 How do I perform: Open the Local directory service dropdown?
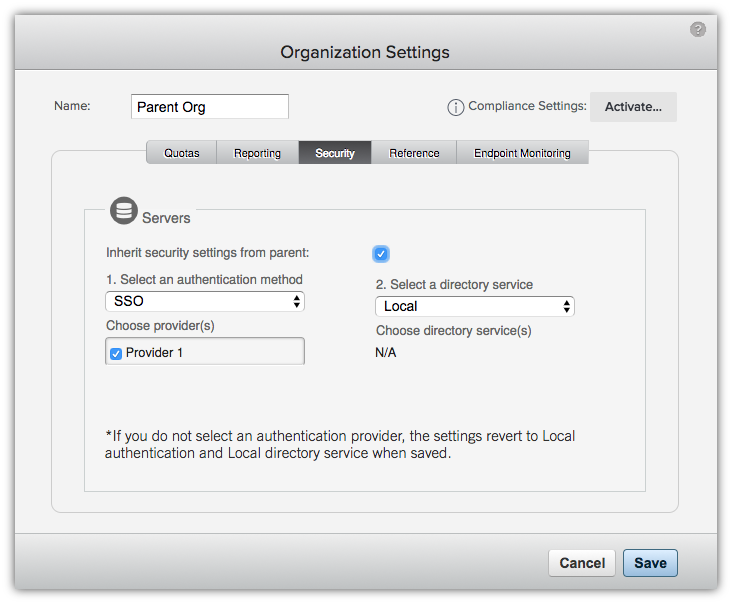(x=475, y=307)
